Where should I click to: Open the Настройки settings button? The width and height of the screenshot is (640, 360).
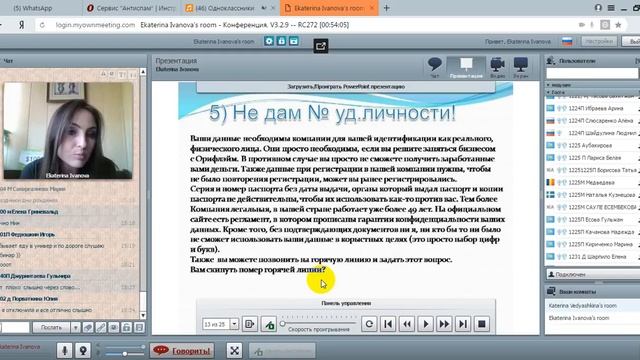(599, 41)
